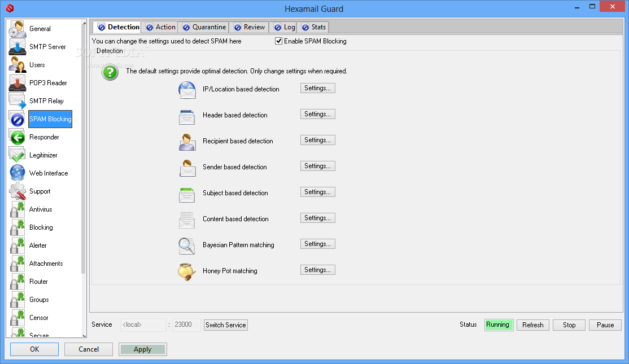Screen dimensions: 629x364
Task: Open the SMTP Relay icon
Action: pyautogui.click(x=18, y=101)
